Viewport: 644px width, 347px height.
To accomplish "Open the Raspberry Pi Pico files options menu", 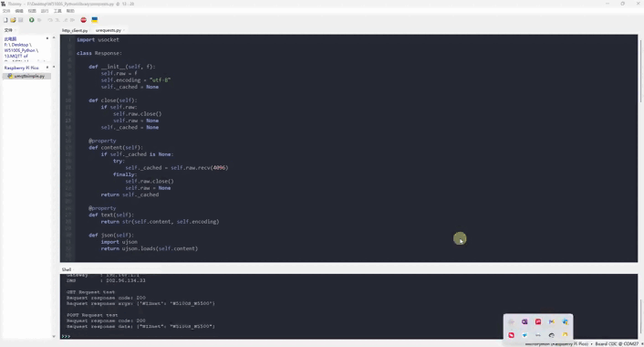I will 47,68.
